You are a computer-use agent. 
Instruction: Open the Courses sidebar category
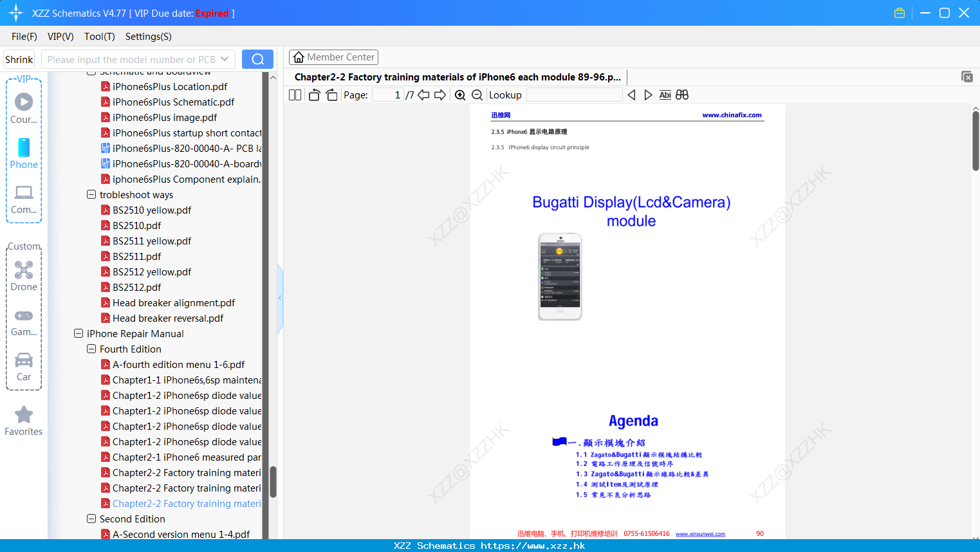point(24,108)
